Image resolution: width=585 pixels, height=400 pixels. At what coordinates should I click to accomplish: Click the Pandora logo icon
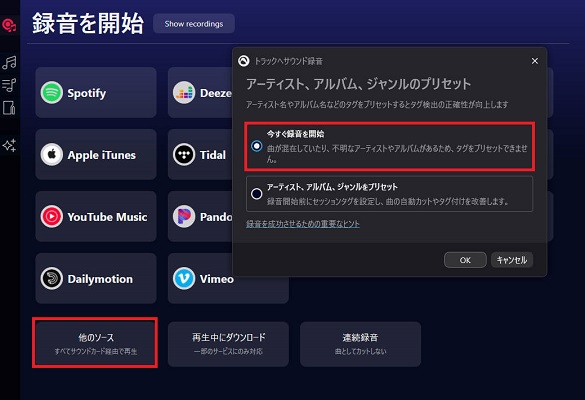[184, 216]
